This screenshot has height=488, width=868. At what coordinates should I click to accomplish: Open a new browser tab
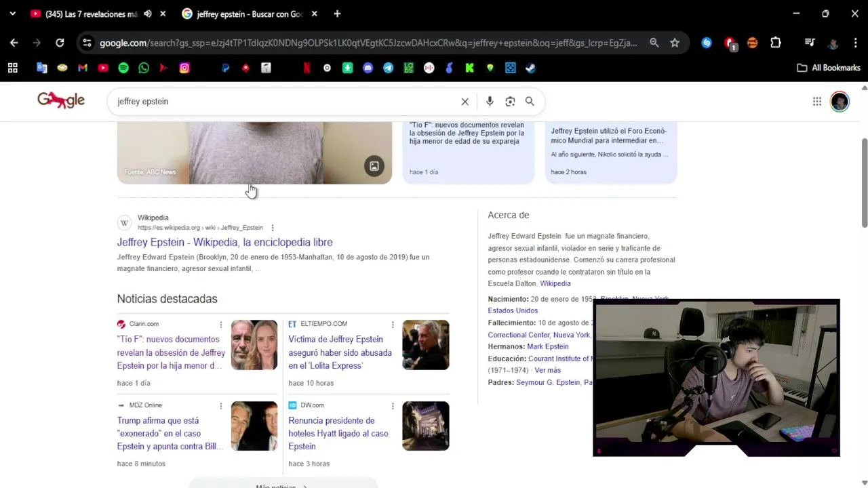337,14
